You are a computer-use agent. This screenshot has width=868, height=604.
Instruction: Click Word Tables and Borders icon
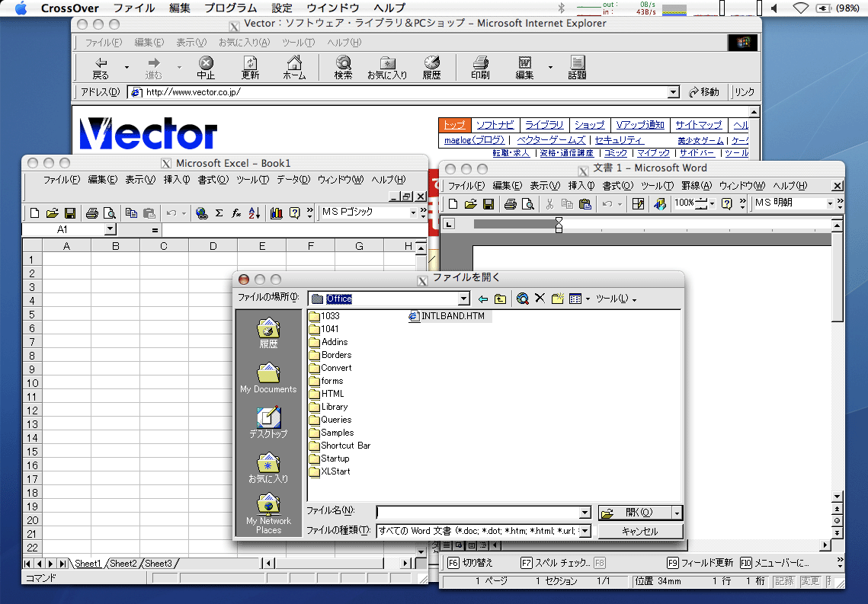coord(639,204)
